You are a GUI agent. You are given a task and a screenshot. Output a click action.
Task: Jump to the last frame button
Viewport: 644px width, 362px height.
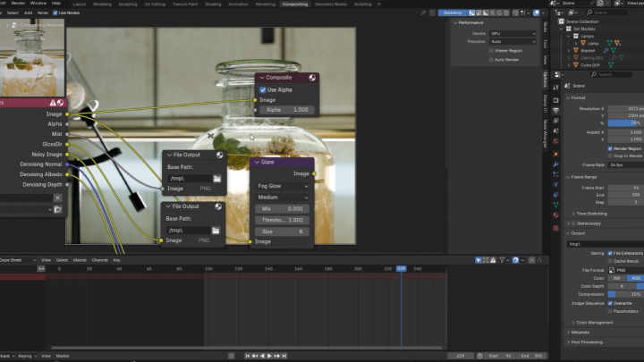pos(284,356)
